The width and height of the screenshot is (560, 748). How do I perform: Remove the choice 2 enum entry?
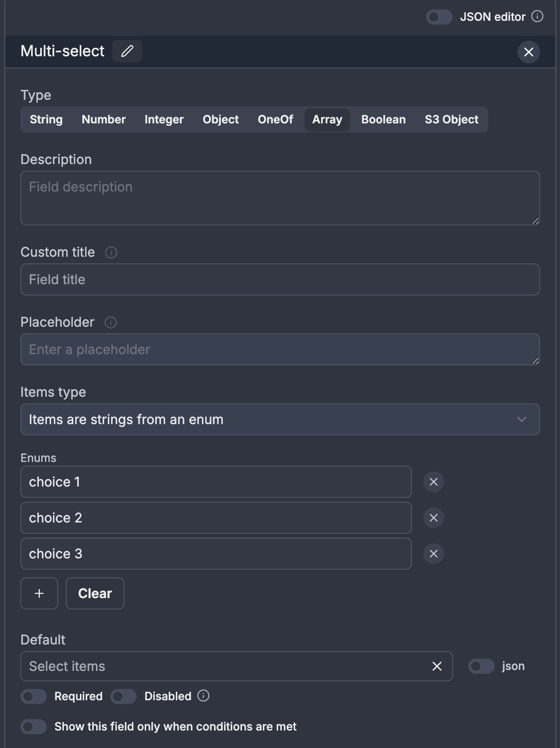(433, 518)
